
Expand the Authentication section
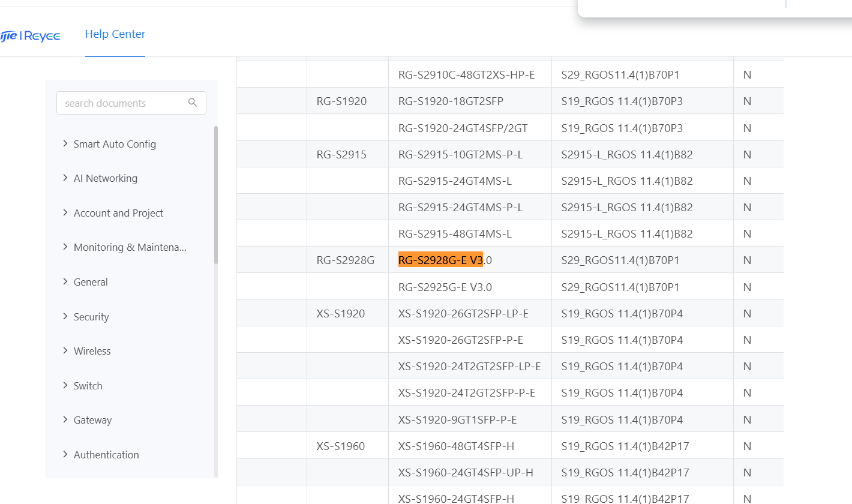[x=106, y=455]
